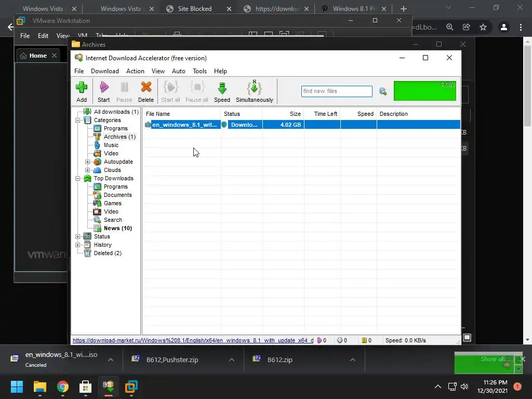
Task: Click in the find new files field
Action: (x=337, y=91)
